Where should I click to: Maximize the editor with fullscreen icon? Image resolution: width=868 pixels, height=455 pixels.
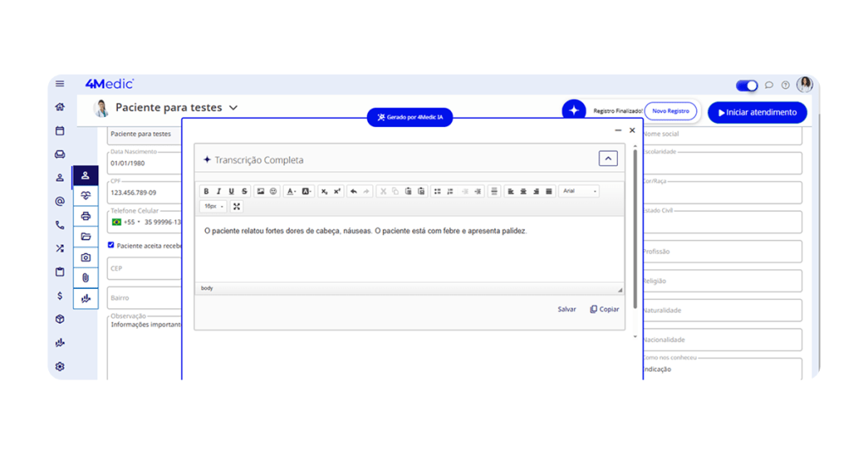[236, 207]
